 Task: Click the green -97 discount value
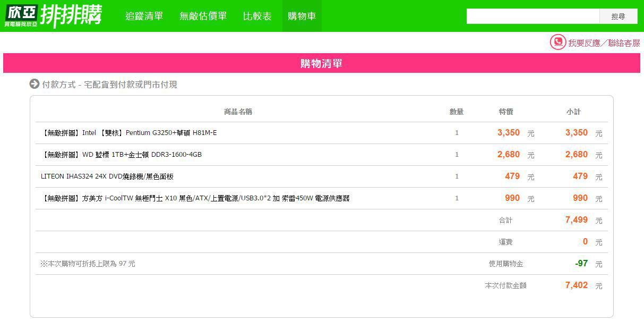tap(581, 264)
